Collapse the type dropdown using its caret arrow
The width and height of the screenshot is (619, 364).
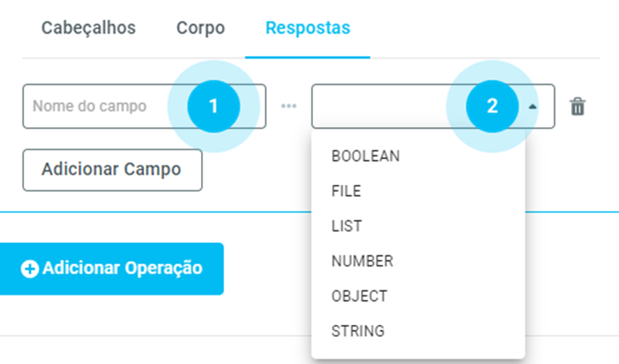click(533, 106)
